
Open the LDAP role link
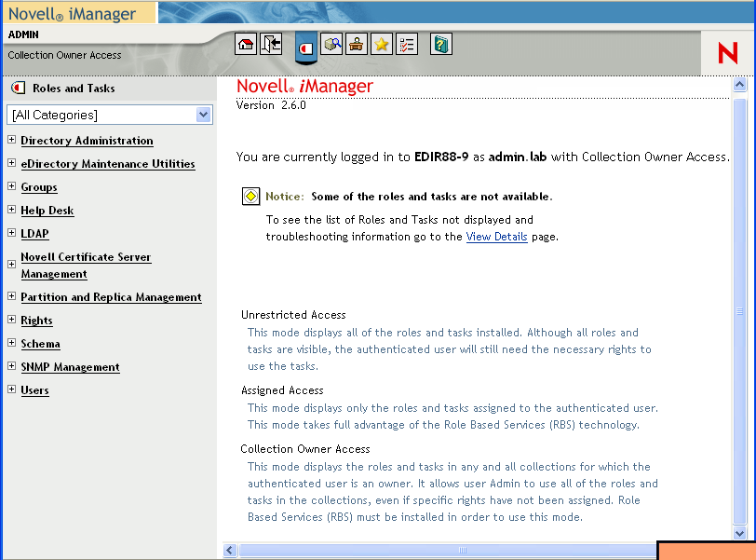pos(34,234)
